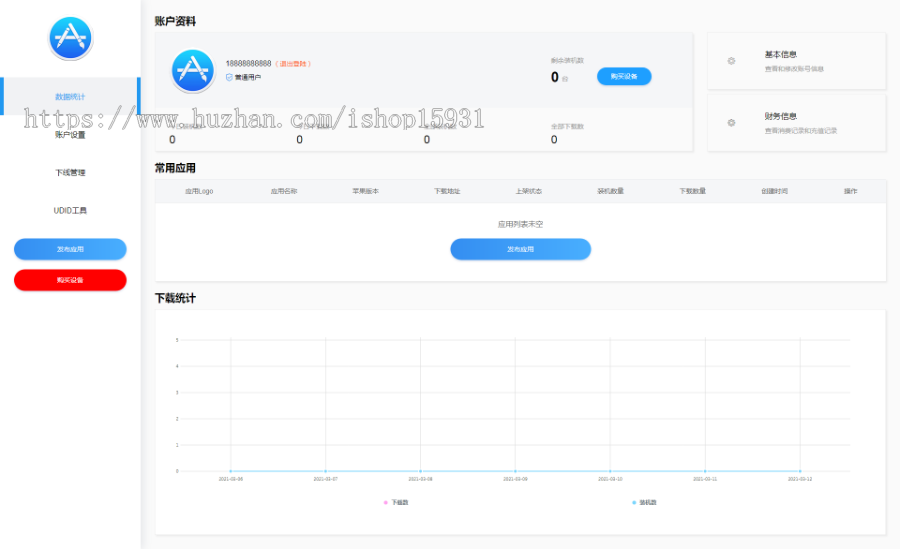Screen dimensions: 900x549
Task: Open 账户设置 in the sidebar
Action: [x=70, y=134]
